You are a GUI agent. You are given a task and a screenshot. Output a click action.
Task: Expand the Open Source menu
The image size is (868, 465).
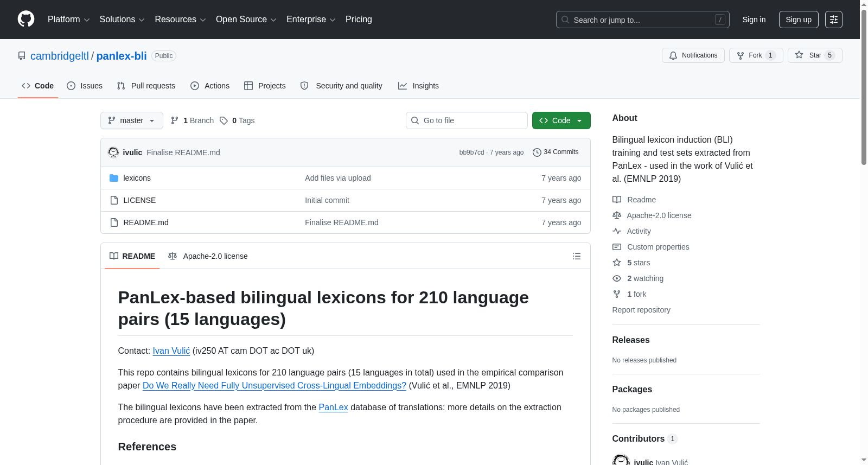pyautogui.click(x=246, y=20)
